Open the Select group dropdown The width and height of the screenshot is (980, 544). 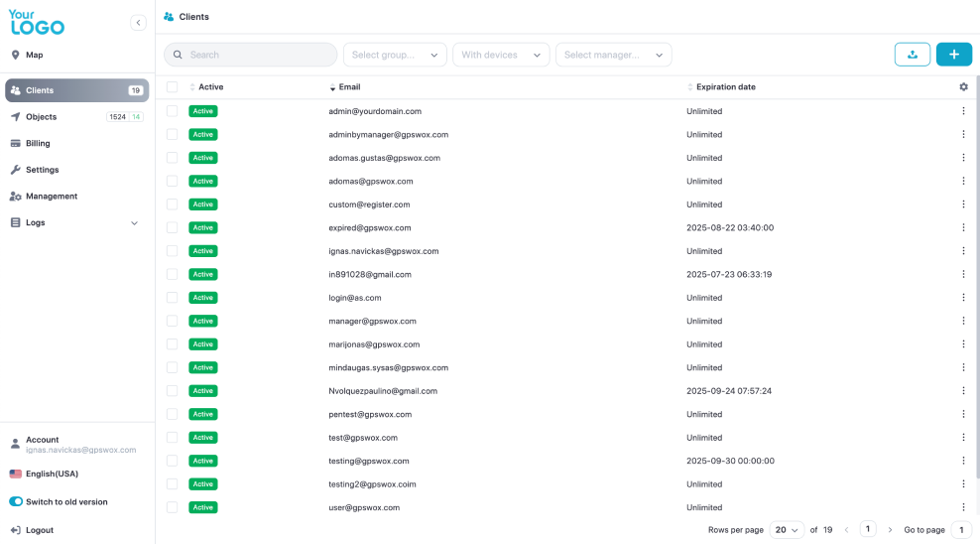[395, 55]
